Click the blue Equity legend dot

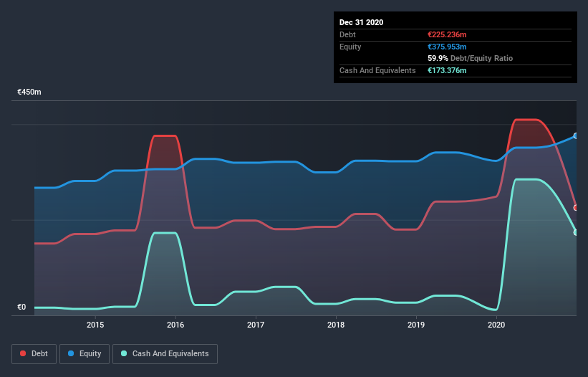coord(71,353)
